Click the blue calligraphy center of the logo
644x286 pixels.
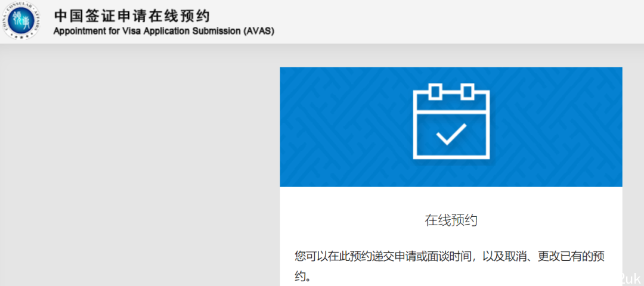pyautogui.click(x=23, y=21)
